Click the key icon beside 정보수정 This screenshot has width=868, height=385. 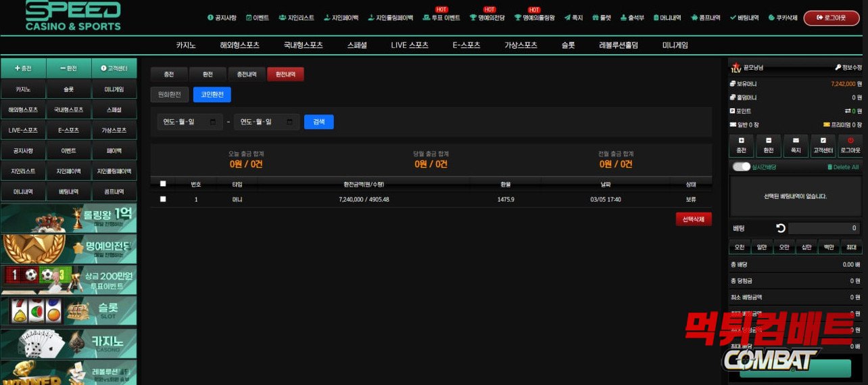pos(838,68)
